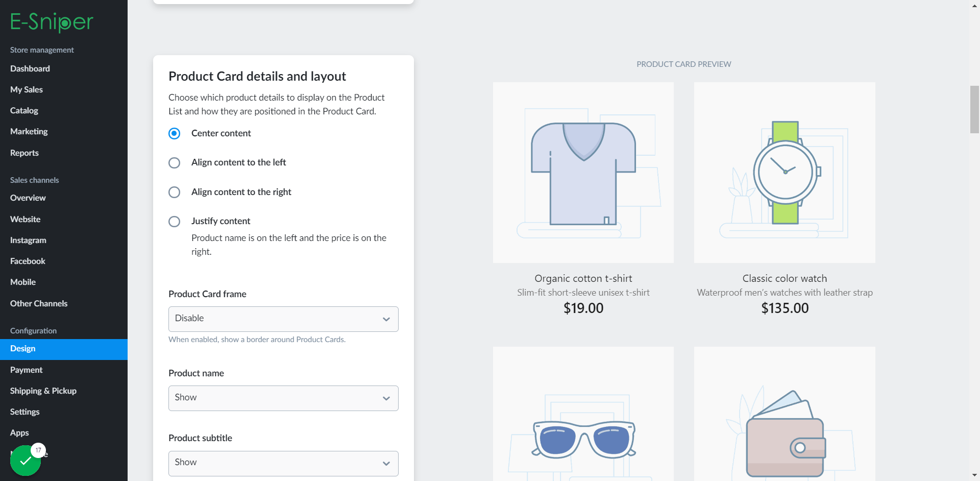The width and height of the screenshot is (980, 481).
Task: Choose Align content to the left
Action: [174, 163]
